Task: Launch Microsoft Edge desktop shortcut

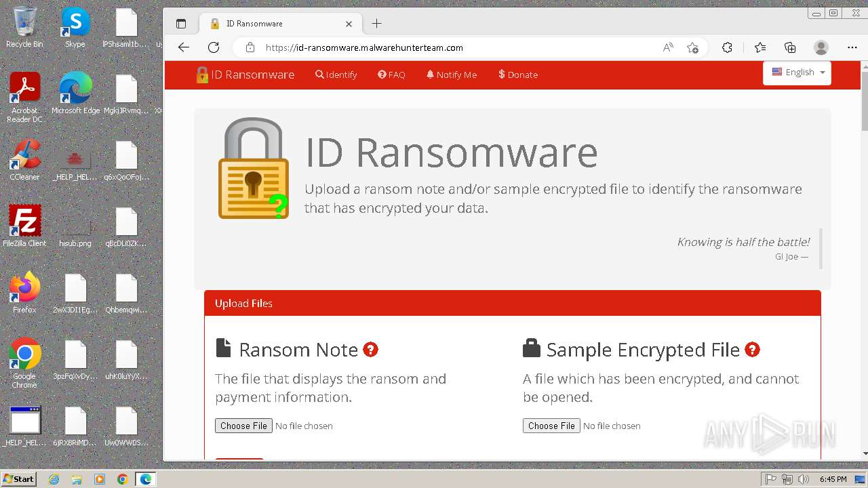Action: (75, 94)
